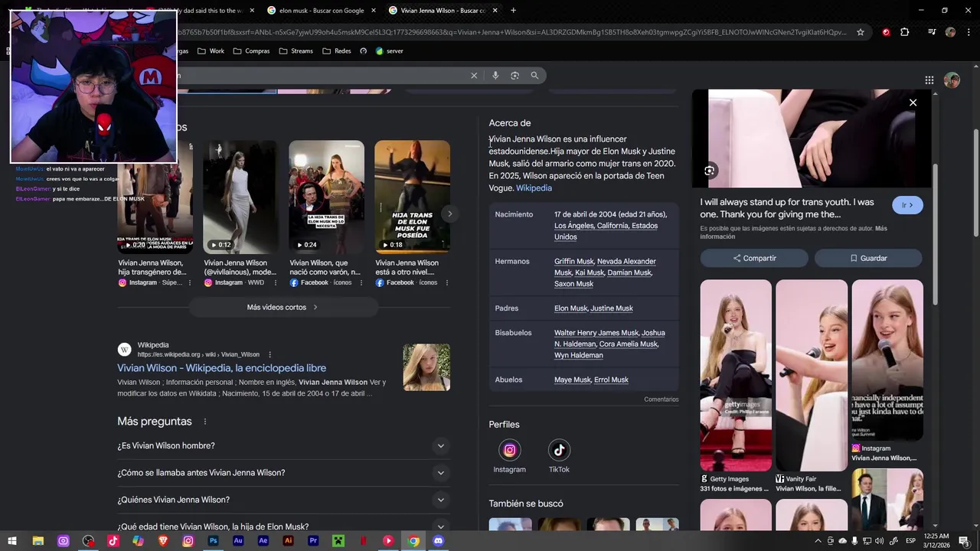Bookmark this page with the star

pyautogui.click(x=861, y=32)
